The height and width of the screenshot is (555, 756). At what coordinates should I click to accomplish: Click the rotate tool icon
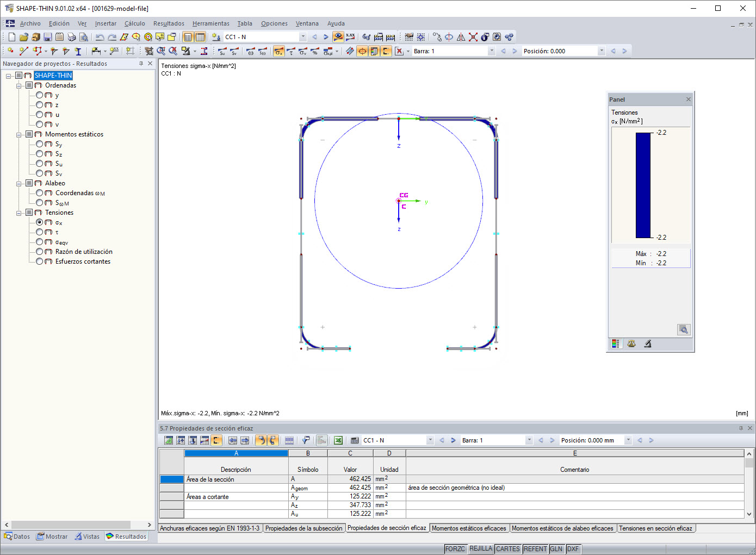pos(449,37)
